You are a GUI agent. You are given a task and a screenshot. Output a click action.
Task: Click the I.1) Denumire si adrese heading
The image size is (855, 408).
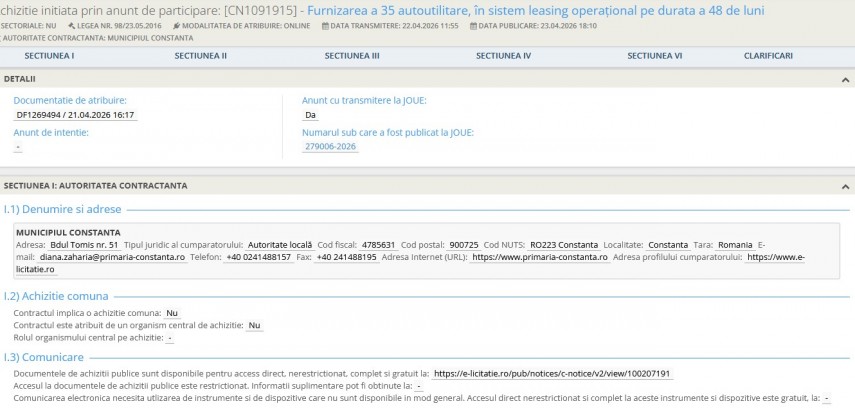(62, 209)
